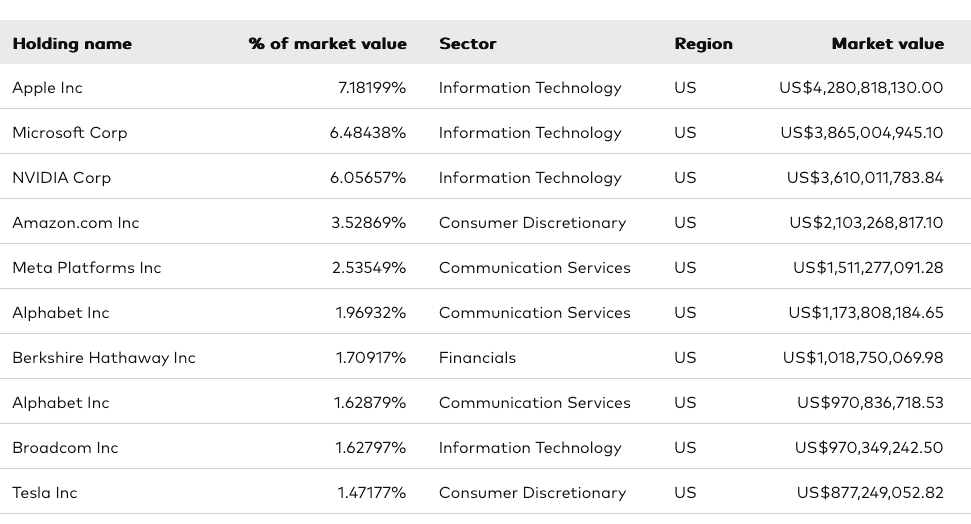The width and height of the screenshot is (971, 524).
Task: Click the 1.96932% Alphabet market value percentage
Action: click(x=371, y=313)
